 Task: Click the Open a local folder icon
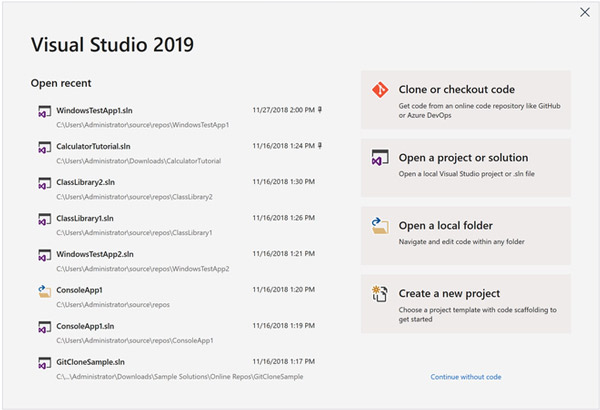[380, 227]
